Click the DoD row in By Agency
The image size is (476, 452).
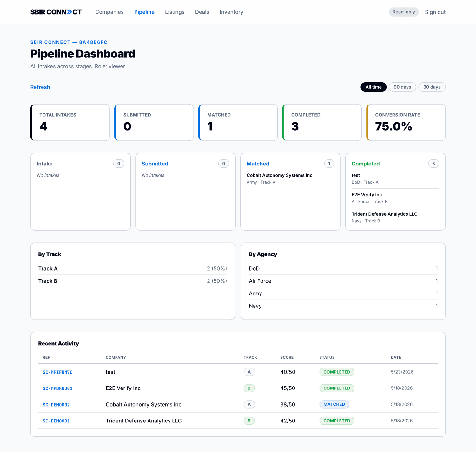click(x=343, y=269)
